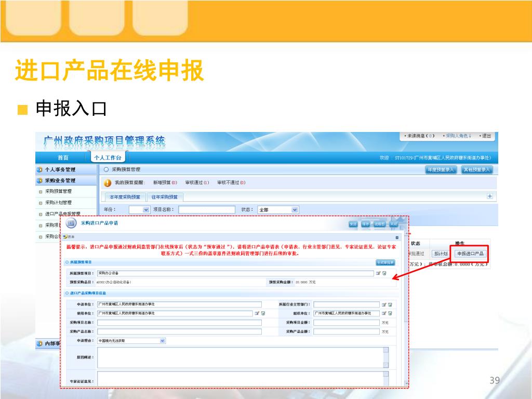Click the 流程图 button in dialog toolbar
532x399 pixels.
pos(379,224)
